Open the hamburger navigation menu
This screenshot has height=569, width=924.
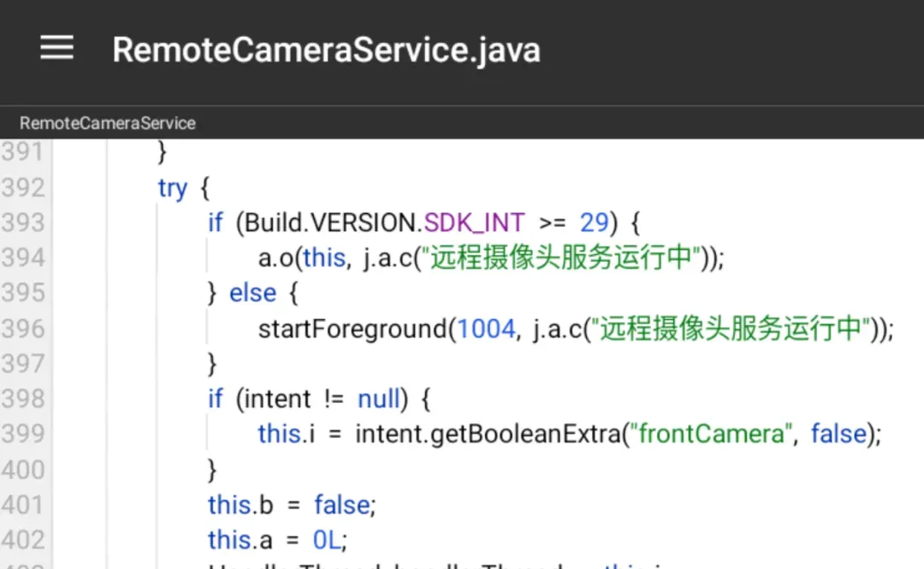click(56, 48)
